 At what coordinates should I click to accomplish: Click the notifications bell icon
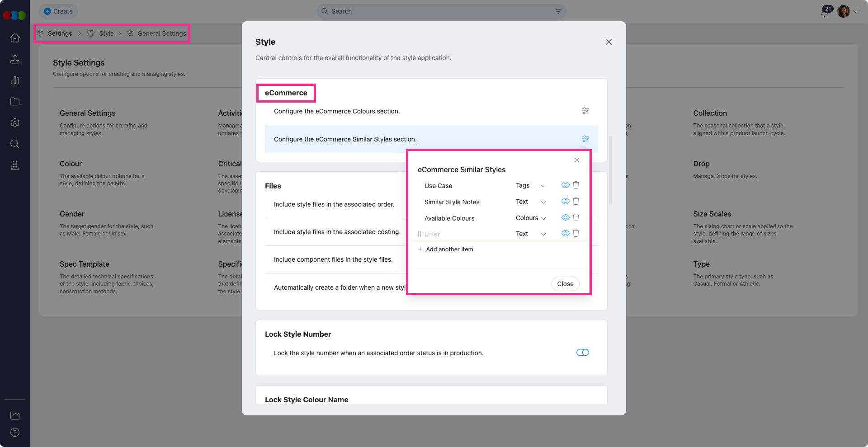825,12
